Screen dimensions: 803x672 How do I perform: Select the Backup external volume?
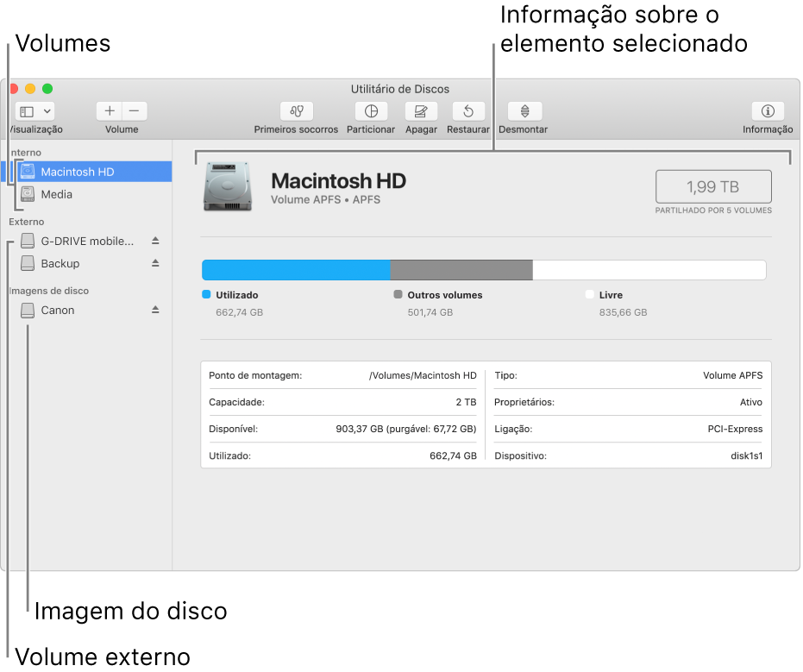(87, 263)
